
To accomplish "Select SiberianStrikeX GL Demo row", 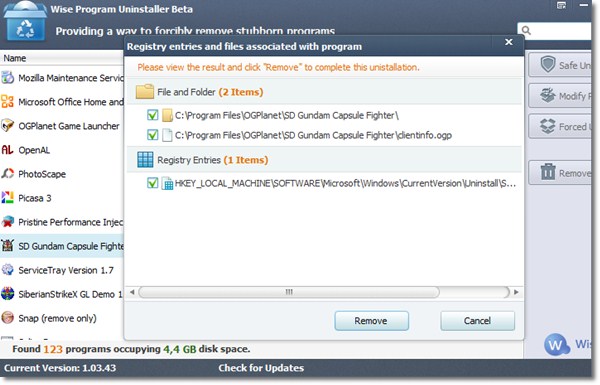I will click(x=62, y=294).
